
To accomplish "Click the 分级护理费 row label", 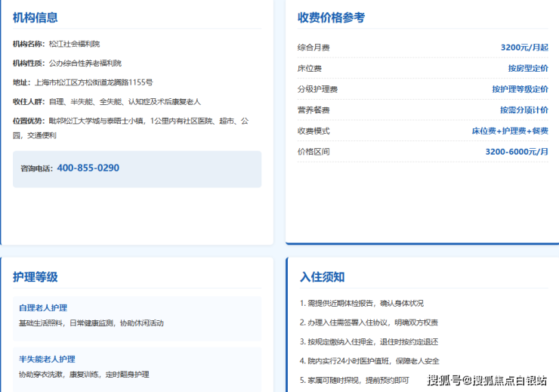I will click(x=317, y=89).
